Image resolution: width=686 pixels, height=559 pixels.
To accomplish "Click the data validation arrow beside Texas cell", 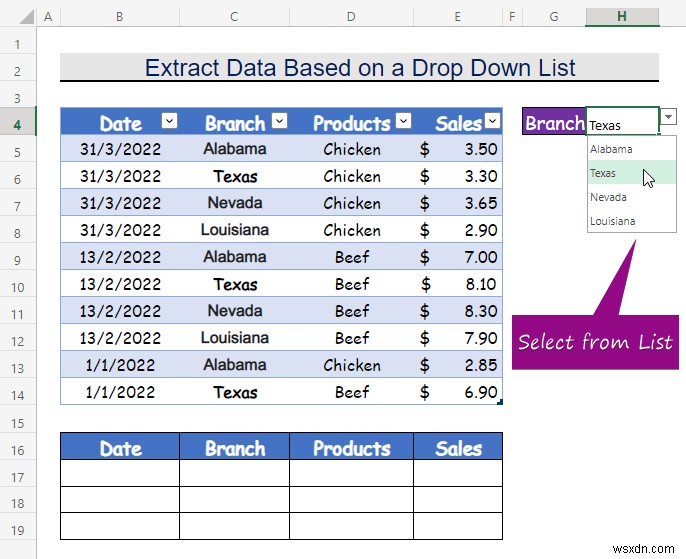I will click(x=668, y=117).
